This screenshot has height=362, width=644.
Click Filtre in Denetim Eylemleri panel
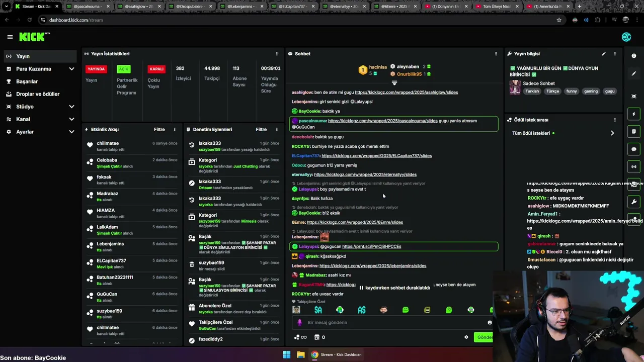261,129
